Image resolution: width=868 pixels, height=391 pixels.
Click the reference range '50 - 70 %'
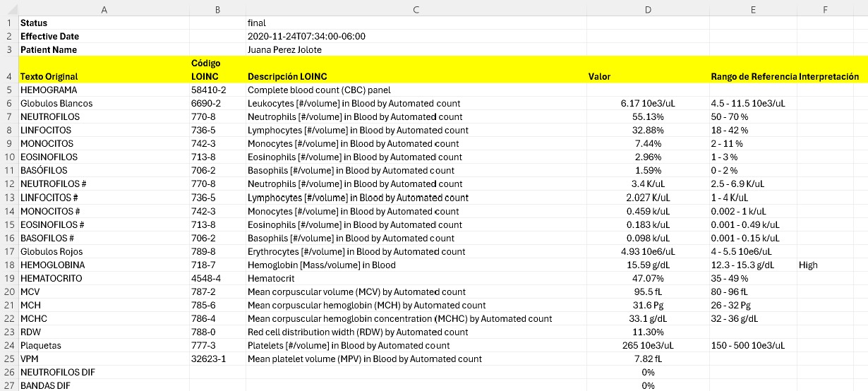pos(753,117)
